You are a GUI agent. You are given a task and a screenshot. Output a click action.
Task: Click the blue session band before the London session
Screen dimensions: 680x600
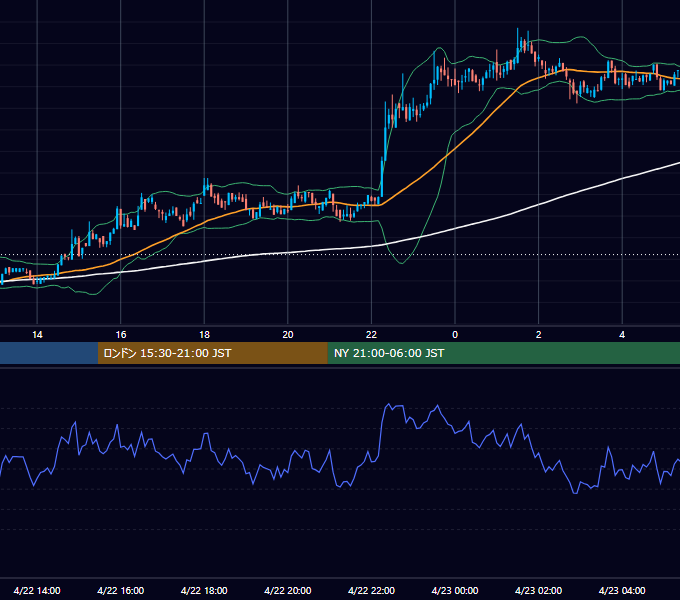[x=49, y=353]
